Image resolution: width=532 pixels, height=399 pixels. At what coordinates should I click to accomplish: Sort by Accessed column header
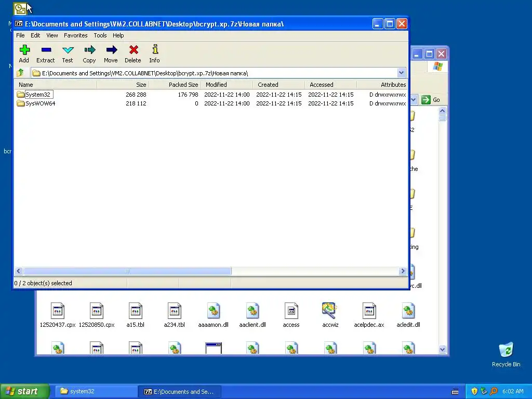pos(330,85)
